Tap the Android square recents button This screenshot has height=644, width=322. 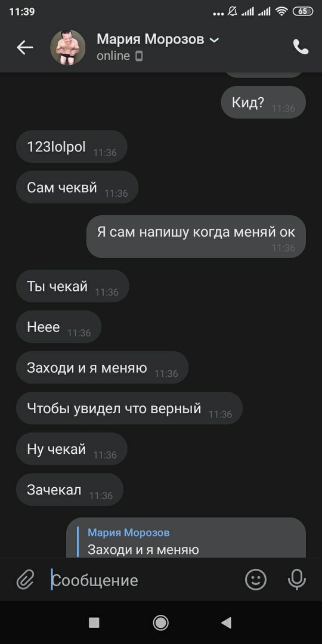coord(94,623)
